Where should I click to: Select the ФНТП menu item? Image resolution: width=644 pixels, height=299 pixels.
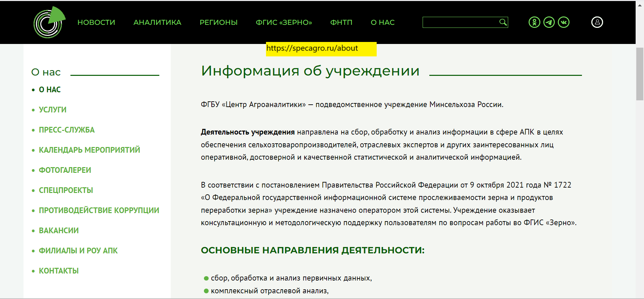[341, 22]
